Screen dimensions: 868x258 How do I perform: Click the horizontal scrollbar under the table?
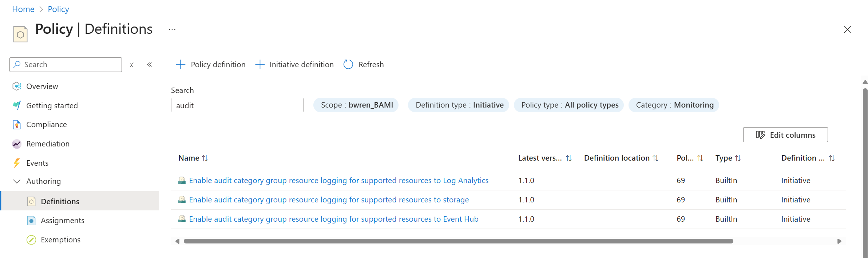pos(458,241)
